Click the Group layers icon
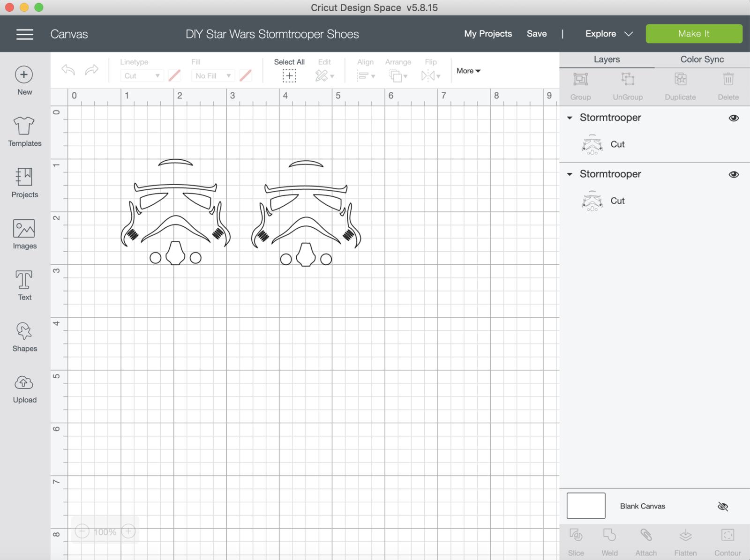The height and width of the screenshot is (560, 750). pos(580,79)
